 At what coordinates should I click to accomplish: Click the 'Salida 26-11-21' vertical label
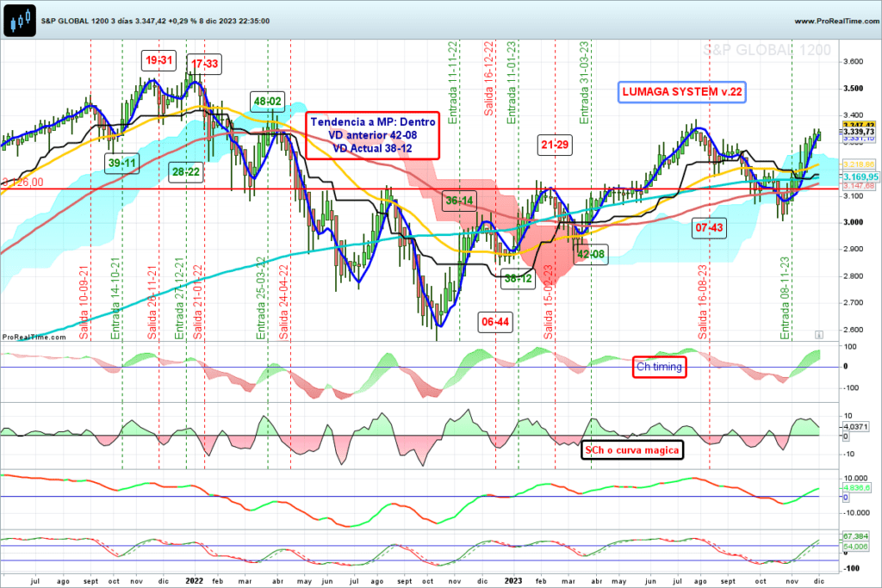click(x=152, y=302)
